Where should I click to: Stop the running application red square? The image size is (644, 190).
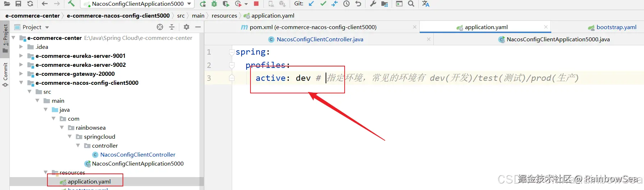coord(256,4)
